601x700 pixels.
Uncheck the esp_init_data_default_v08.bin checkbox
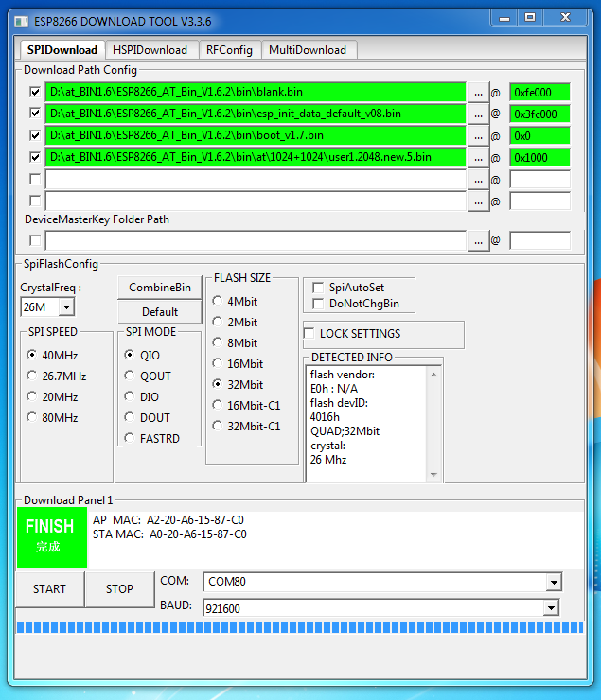35,113
